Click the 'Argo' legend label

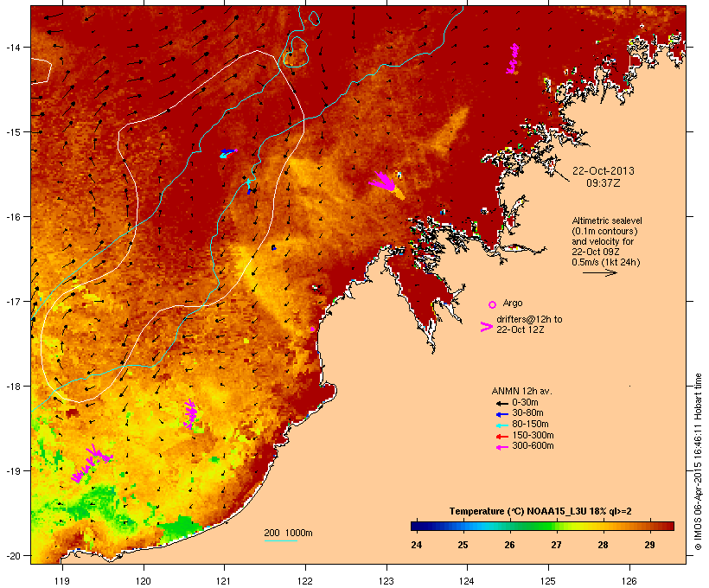pos(513,303)
